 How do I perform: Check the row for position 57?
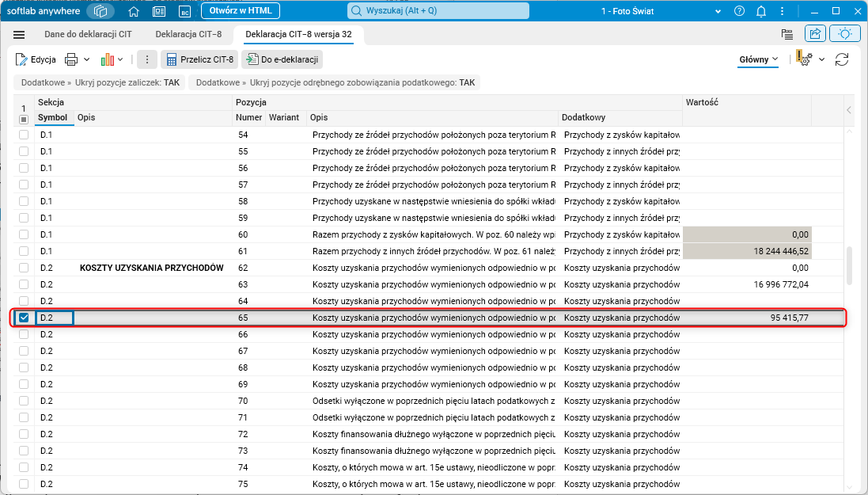[x=24, y=185]
